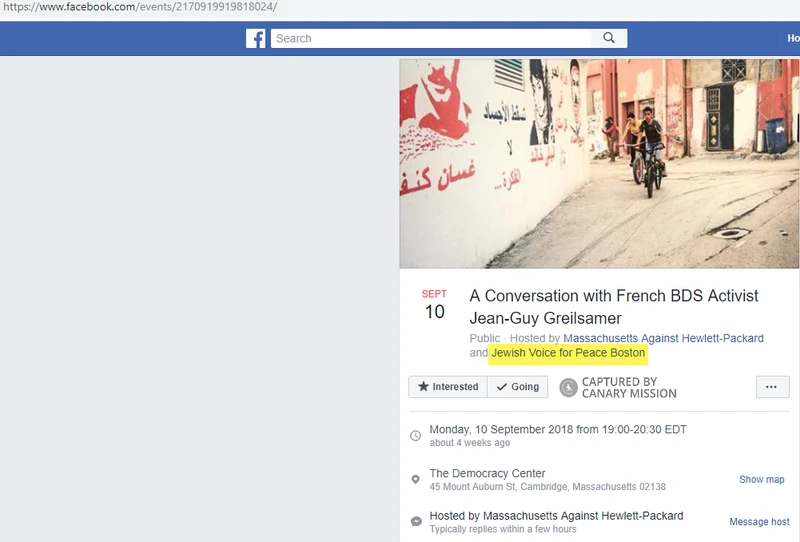Click the messenger icon beside host

(x=416, y=522)
